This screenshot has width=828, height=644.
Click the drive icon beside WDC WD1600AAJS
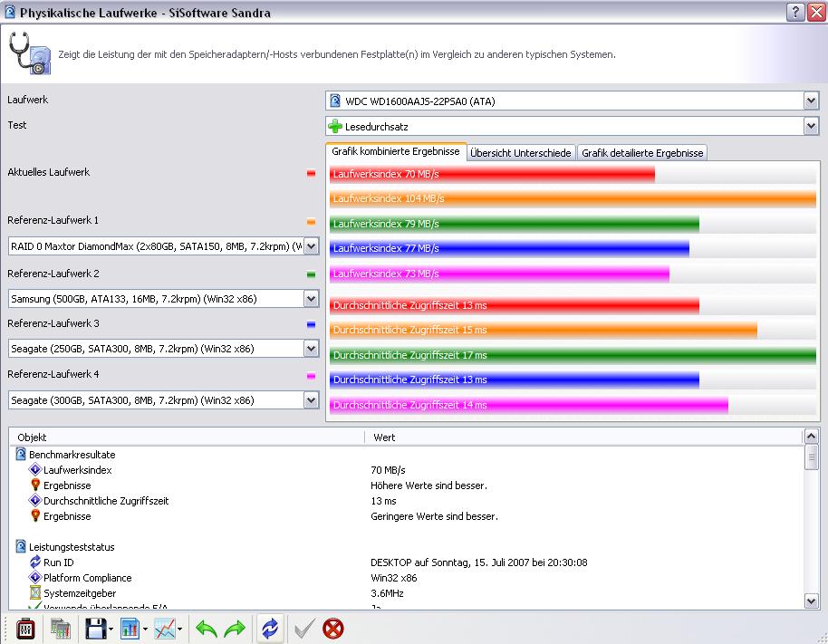click(x=335, y=101)
